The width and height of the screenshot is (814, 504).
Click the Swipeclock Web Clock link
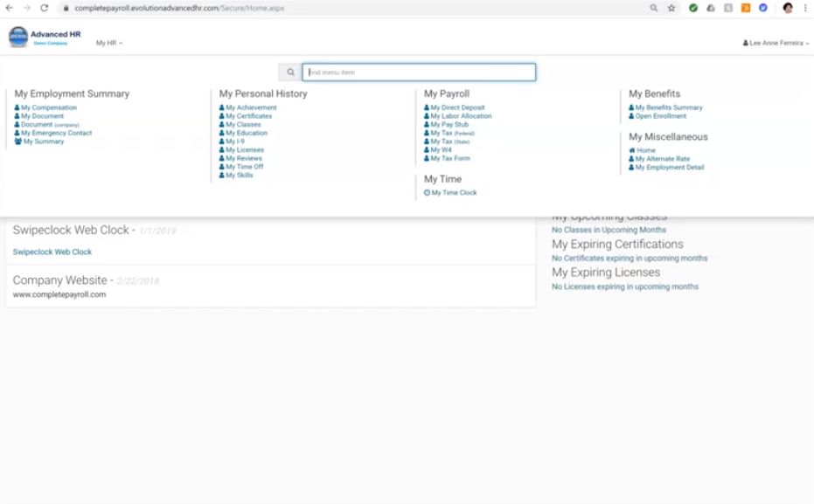pos(52,252)
